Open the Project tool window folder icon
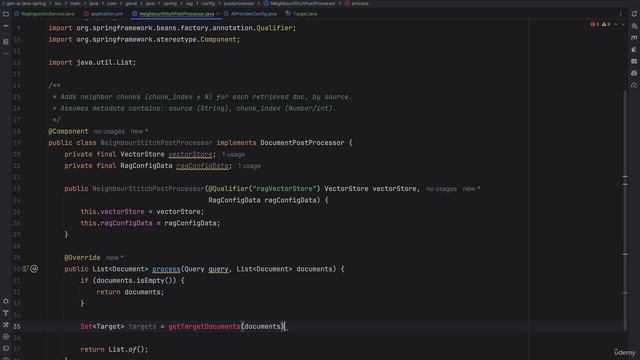The image size is (640, 360). point(6,14)
